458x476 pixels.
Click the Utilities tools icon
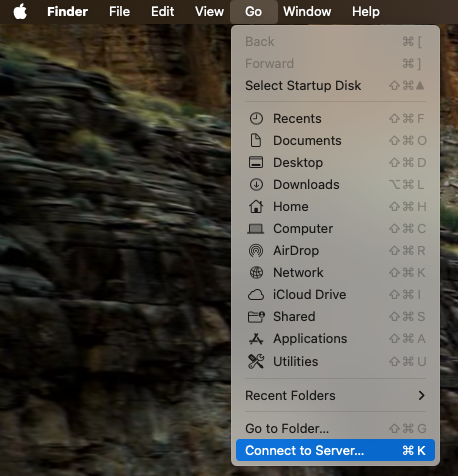[256, 361]
